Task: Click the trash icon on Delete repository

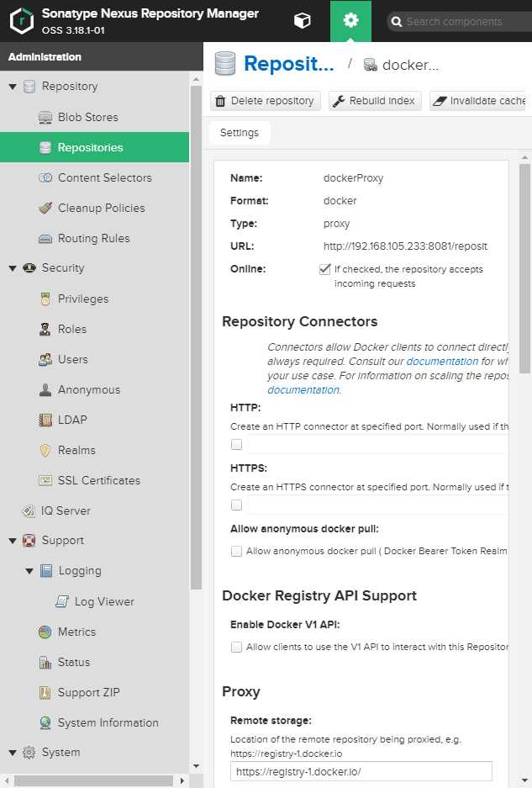Action: tap(220, 101)
